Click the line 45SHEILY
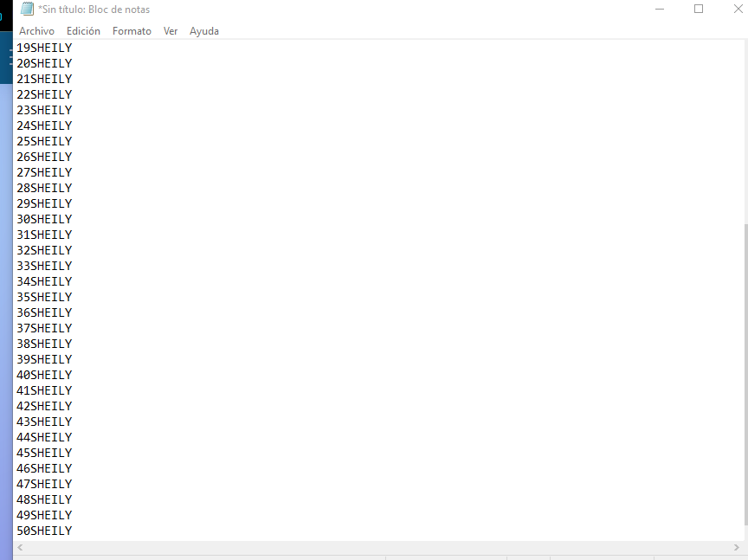Screen dimensions: 748x560 coord(44,453)
